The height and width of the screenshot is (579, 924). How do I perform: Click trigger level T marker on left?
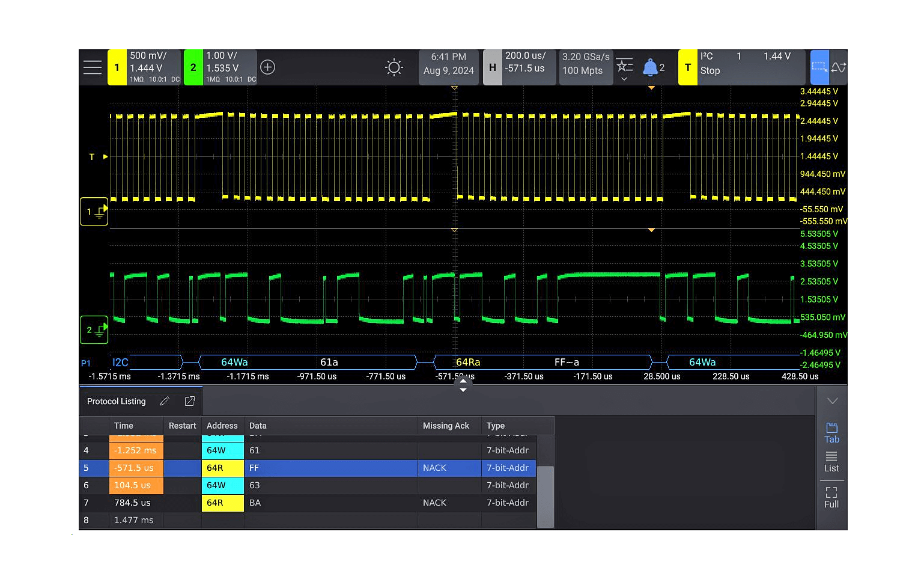(97, 157)
